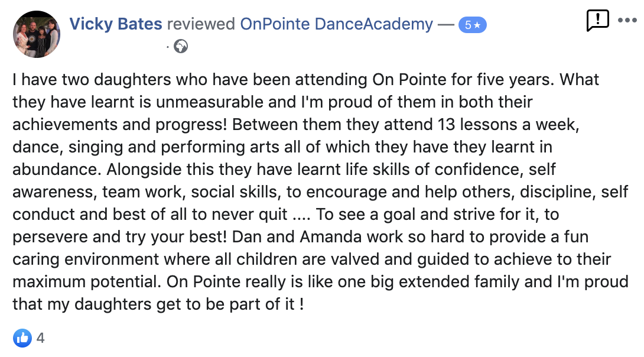Image resolution: width=644 pixels, height=357 pixels.
Task: Click the "abundance" word in the review
Action: tap(56, 169)
